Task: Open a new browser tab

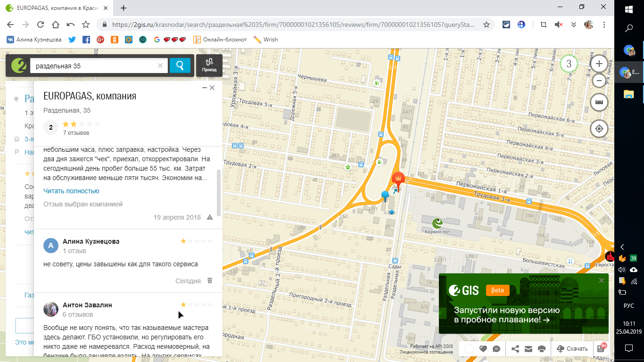Action: point(124,8)
